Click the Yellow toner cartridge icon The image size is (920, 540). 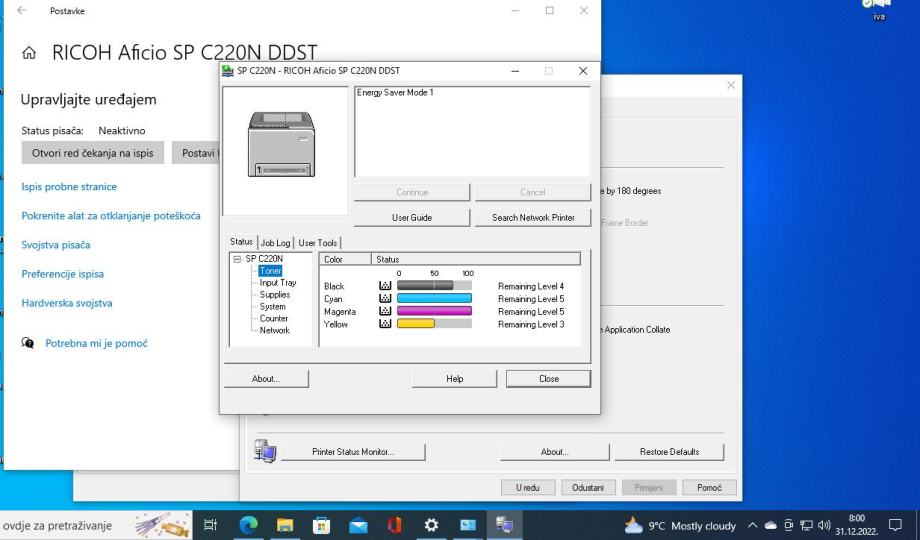(x=383, y=324)
